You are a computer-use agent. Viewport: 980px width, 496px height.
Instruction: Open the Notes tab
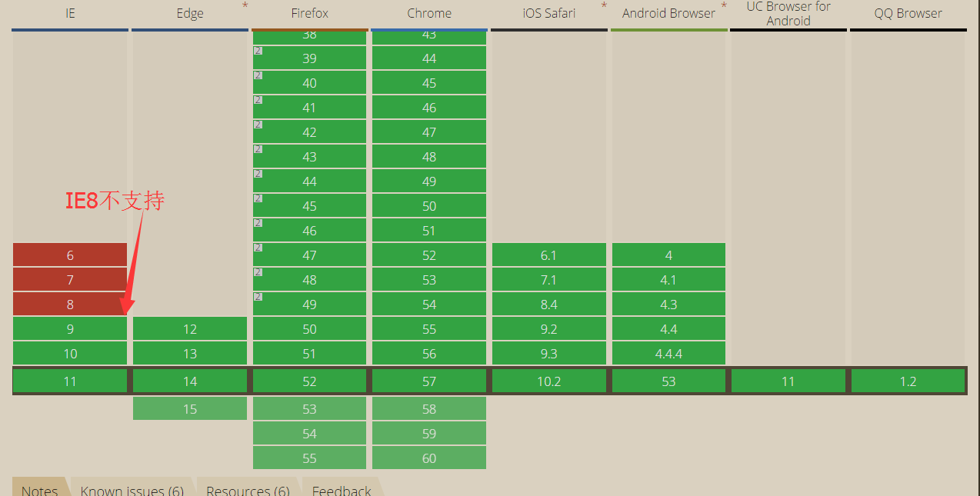tap(39, 488)
